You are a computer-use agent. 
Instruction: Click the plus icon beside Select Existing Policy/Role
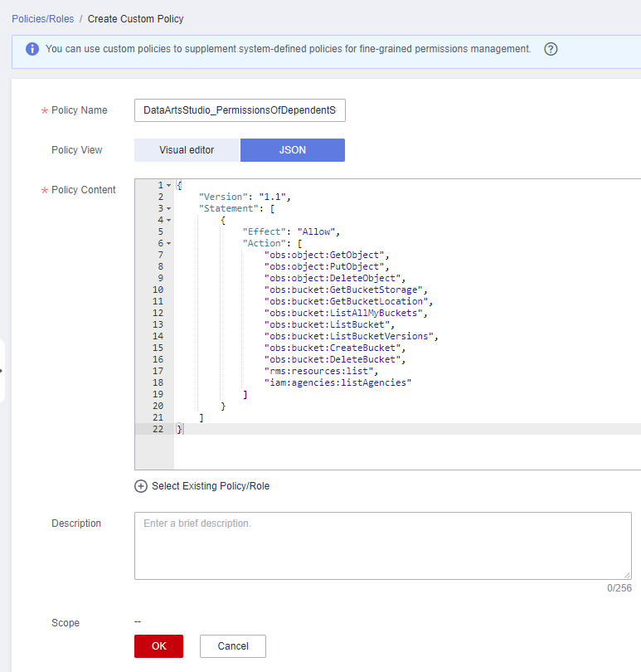coord(141,486)
